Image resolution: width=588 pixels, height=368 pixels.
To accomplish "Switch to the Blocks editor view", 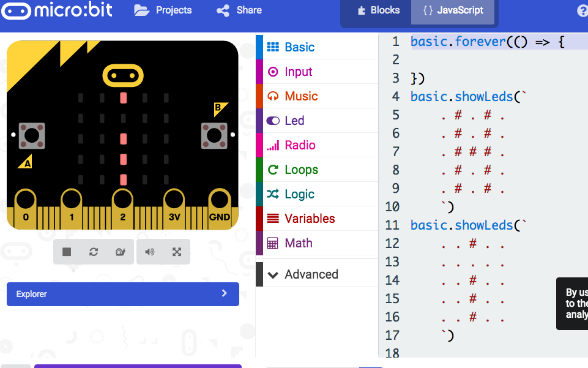I will 378,10.
